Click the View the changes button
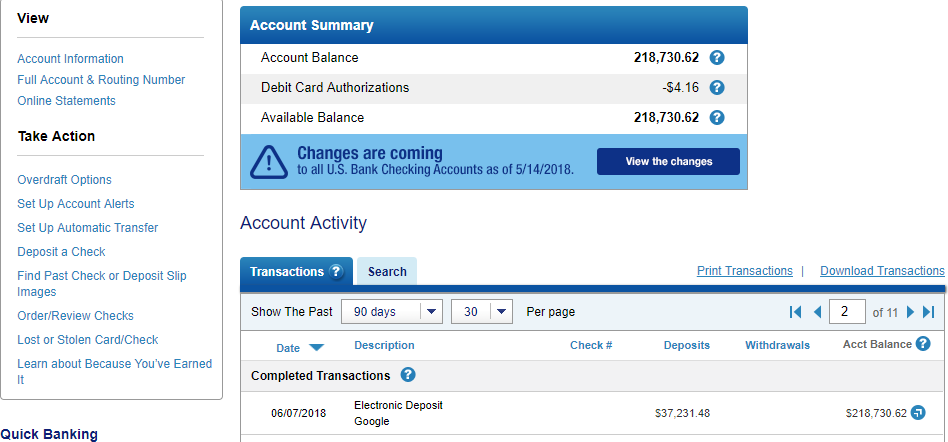This screenshot has width=948, height=442. tap(669, 161)
